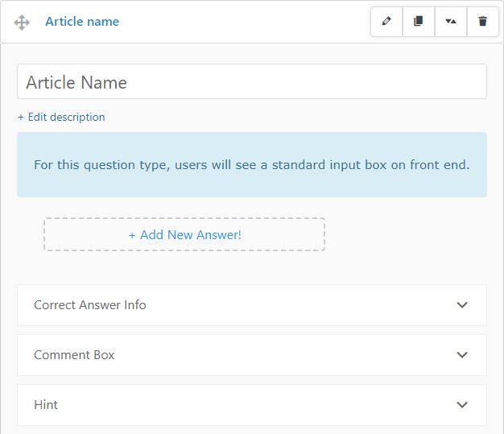This screenshot has height=434, width=504.
Task: Click the blue info notice about input box
Action: 251,165
